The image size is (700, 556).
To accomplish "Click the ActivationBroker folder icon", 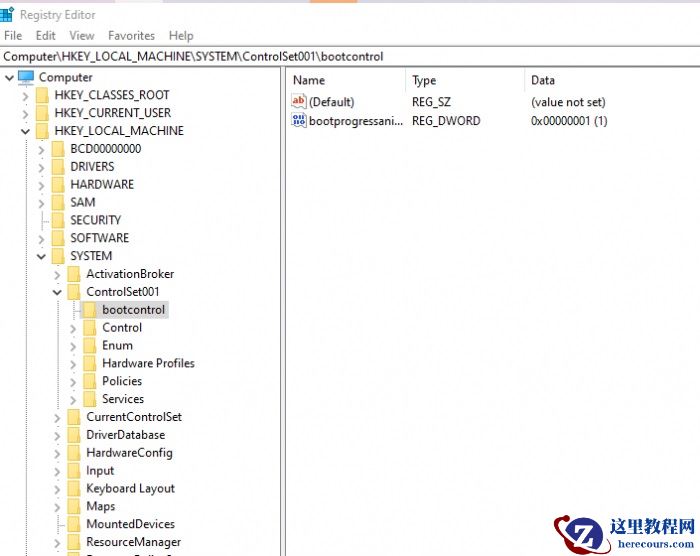I will point(74,274).
